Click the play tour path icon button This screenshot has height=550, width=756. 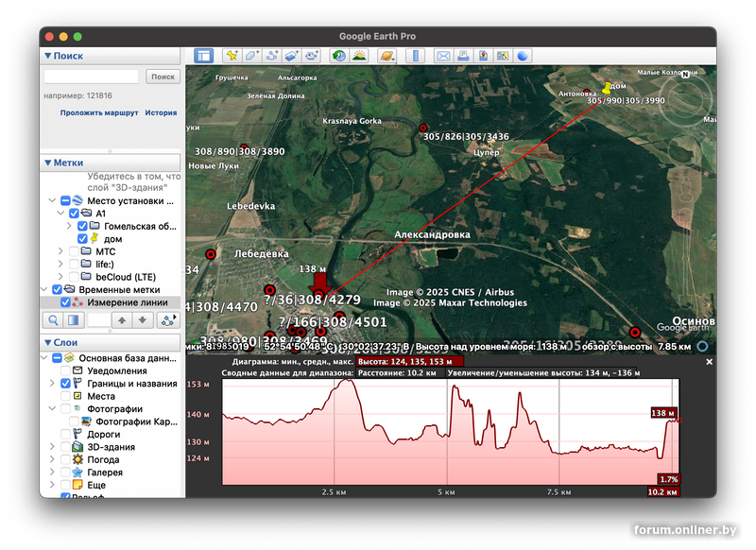pos(169,320)
